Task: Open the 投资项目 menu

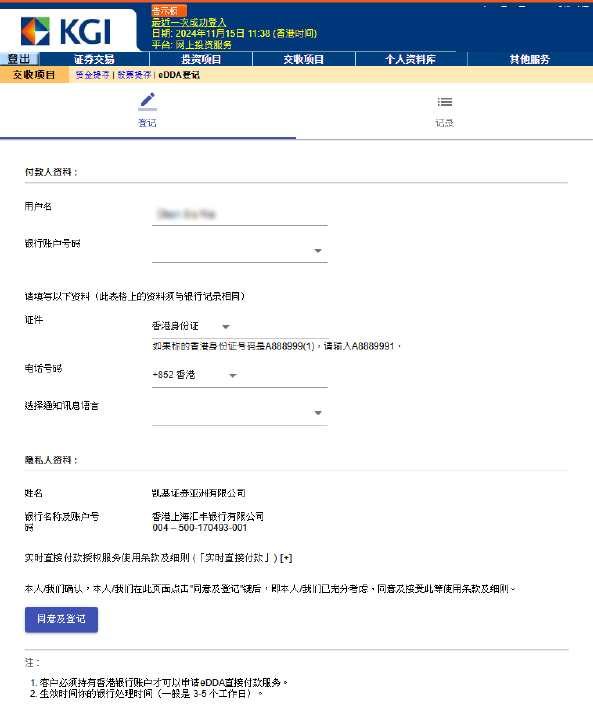Action: click(x=201, y=59)
